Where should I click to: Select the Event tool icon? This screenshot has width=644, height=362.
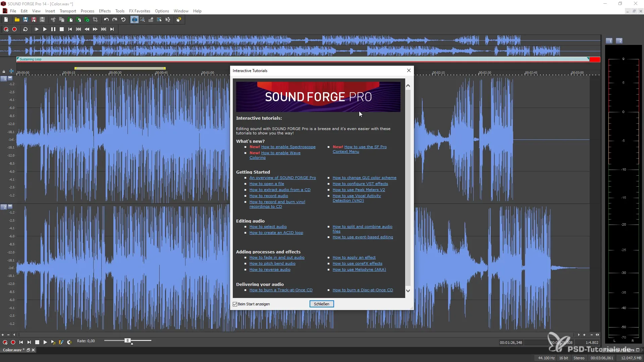tap(159, 20)
